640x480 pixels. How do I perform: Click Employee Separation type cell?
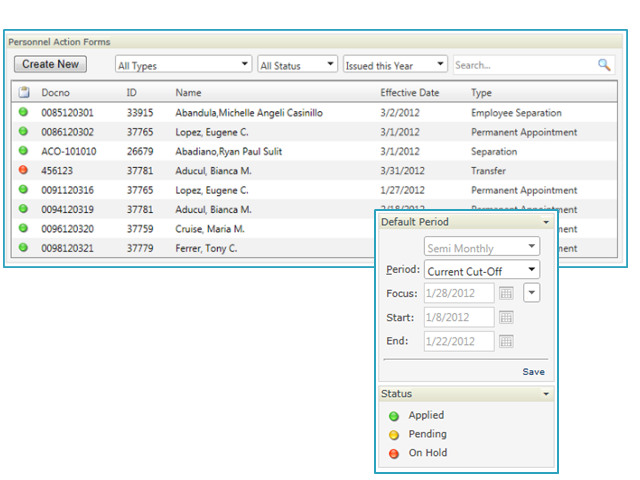(x=516, y=113)
